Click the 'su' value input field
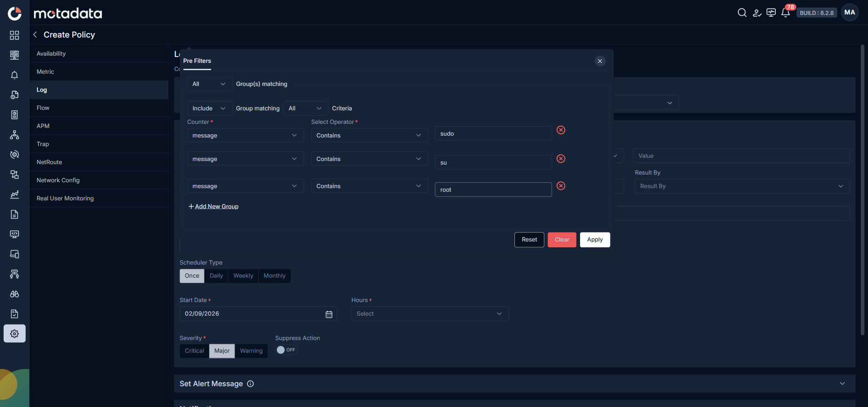Screen dimensions: 868x407 click(x=493, y=162)
